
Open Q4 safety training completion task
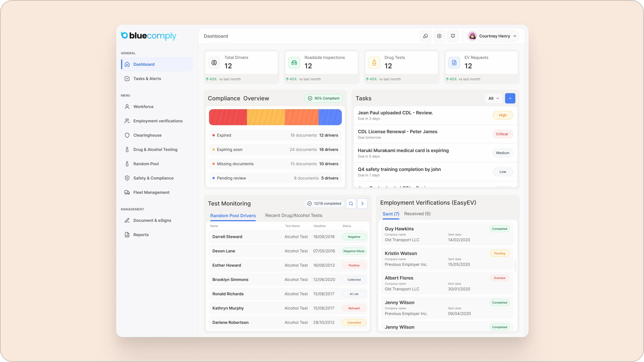(435, 172)
